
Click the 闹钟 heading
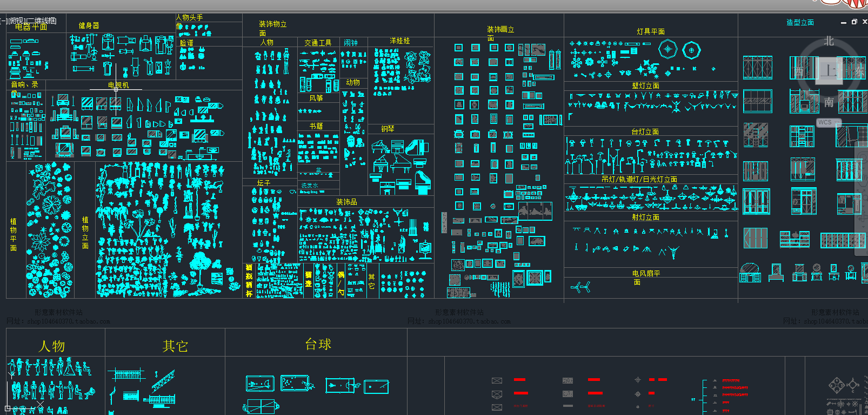click(351, 43)
